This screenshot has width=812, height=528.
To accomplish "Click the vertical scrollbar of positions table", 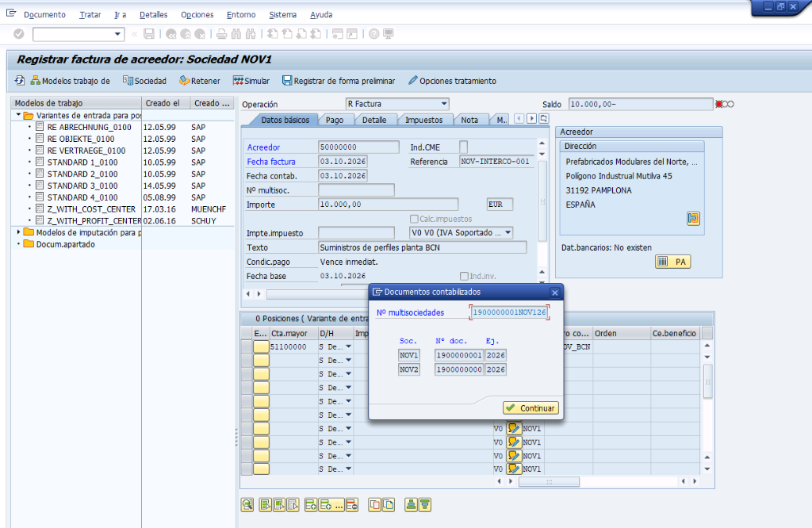I will point(707,381).
